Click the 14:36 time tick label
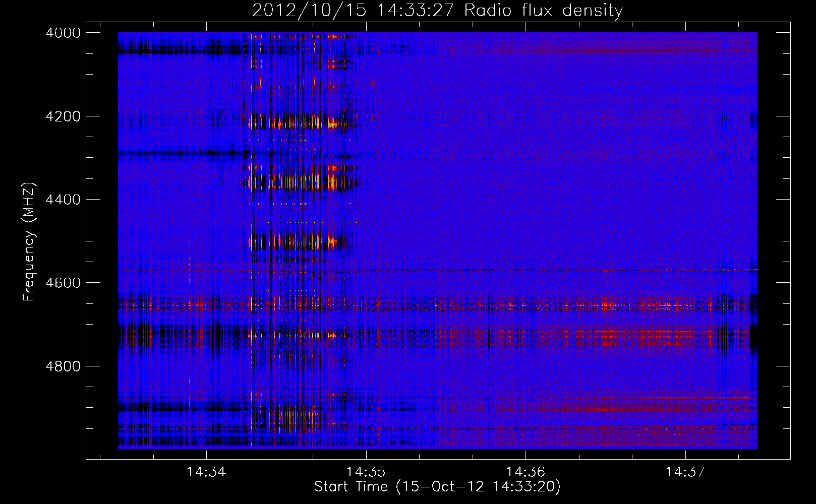 tap(526, 472)
